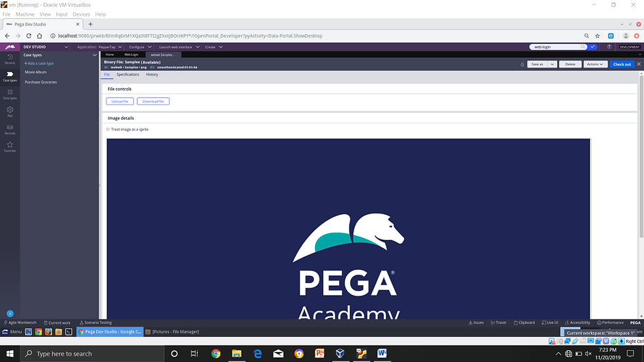Open the Web-Login workspace tab
This screenshot has width=644, height=362.
131,55
